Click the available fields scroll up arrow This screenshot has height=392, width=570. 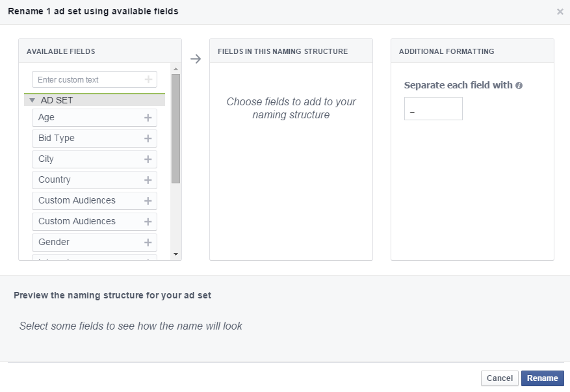(x=175, y=68)
